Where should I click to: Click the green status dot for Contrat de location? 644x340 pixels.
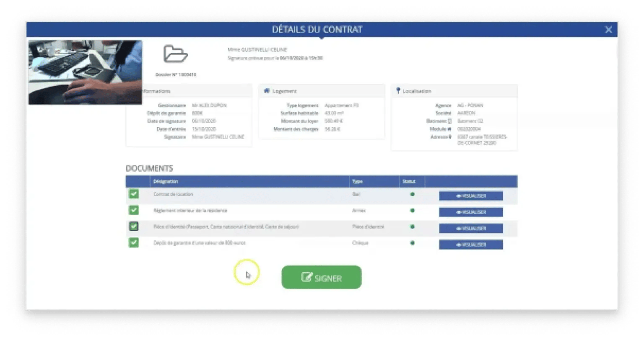pyautogui.click(x=412, y=194)
